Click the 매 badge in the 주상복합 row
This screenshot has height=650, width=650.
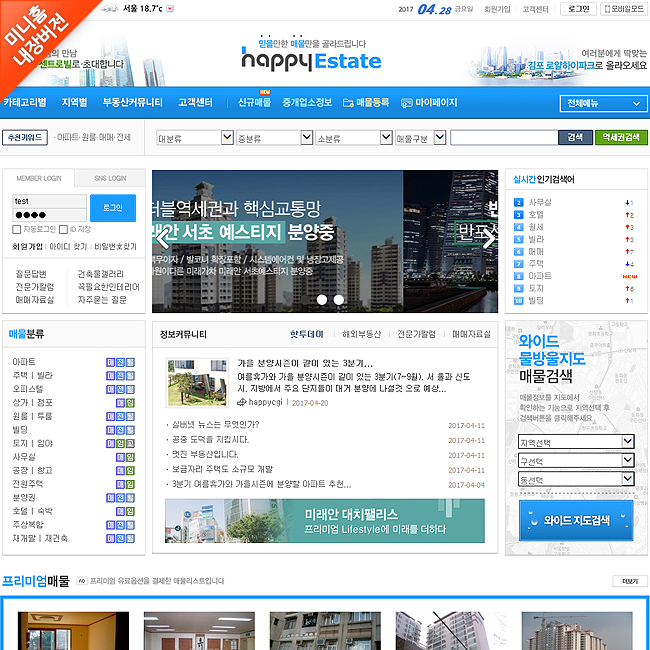[x=110, y=525]
